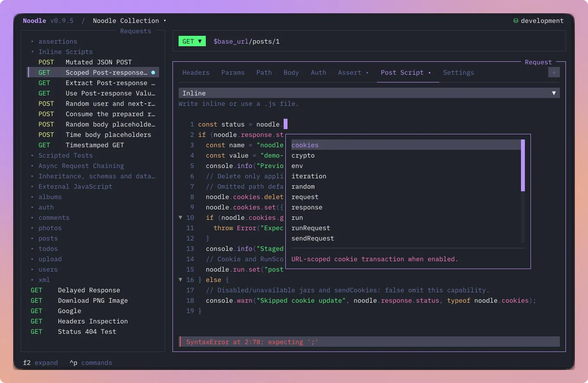The width and height of the screenshot is (588, 383).
Task: Expand the xml folder
Action: tap(40, 280)
